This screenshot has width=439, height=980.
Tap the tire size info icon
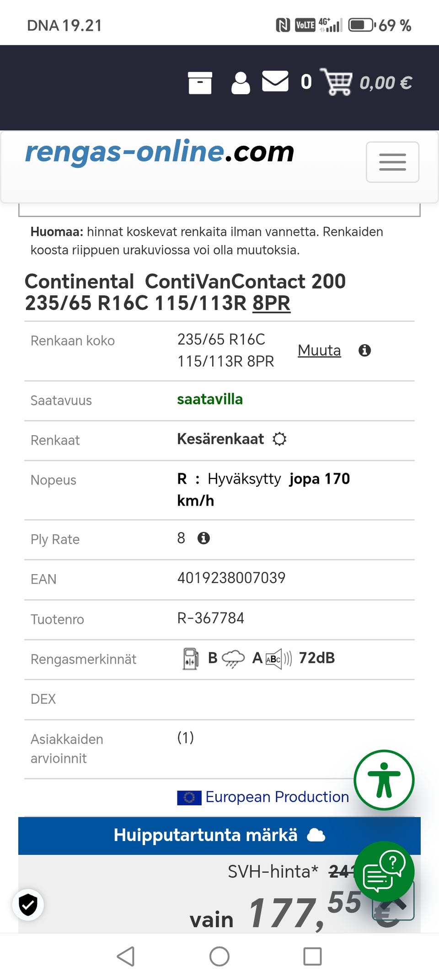click(364, 351)
